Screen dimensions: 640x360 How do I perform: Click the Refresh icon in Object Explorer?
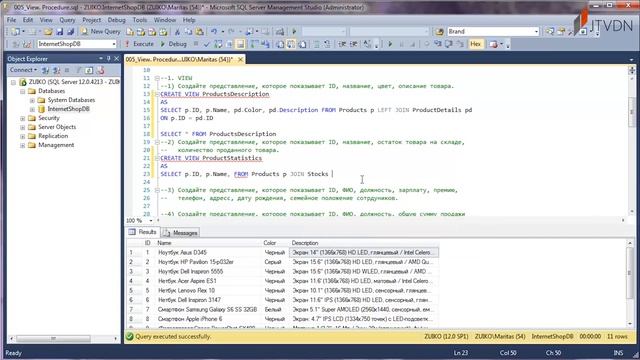(89, 70)
